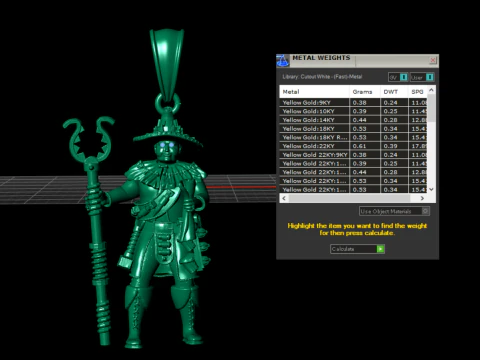Click the green Calculate arrow icon
480x360 pixels.
380,249
